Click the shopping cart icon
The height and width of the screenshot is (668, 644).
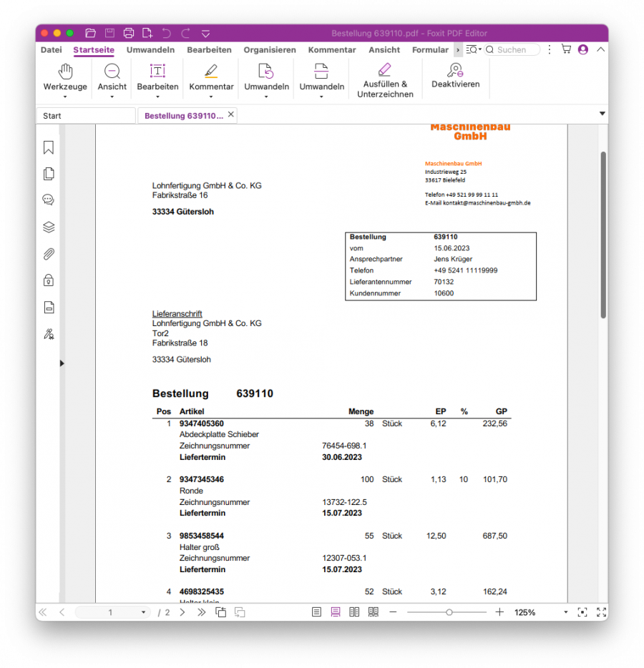pos(566,50)
